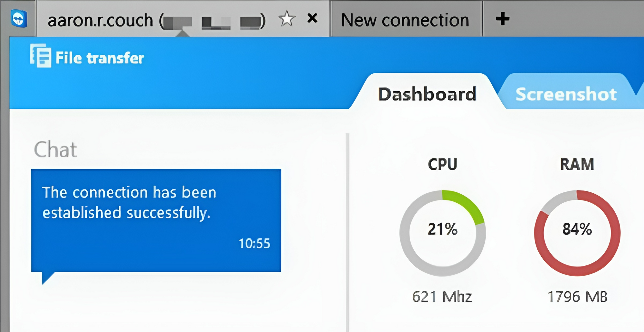Select the 21% CPU value

click(x=442, y=229)
